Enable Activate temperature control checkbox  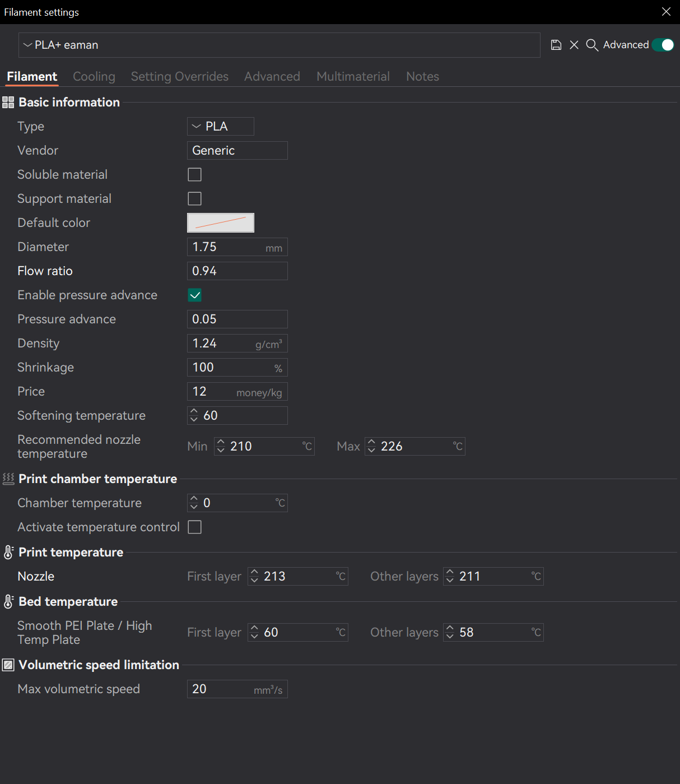point(194,527)
